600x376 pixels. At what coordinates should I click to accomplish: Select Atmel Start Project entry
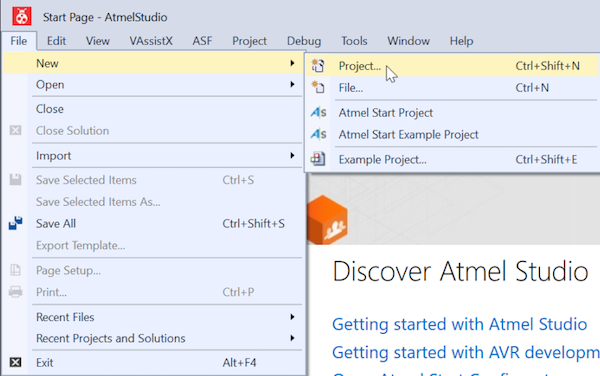coord(452,112)
